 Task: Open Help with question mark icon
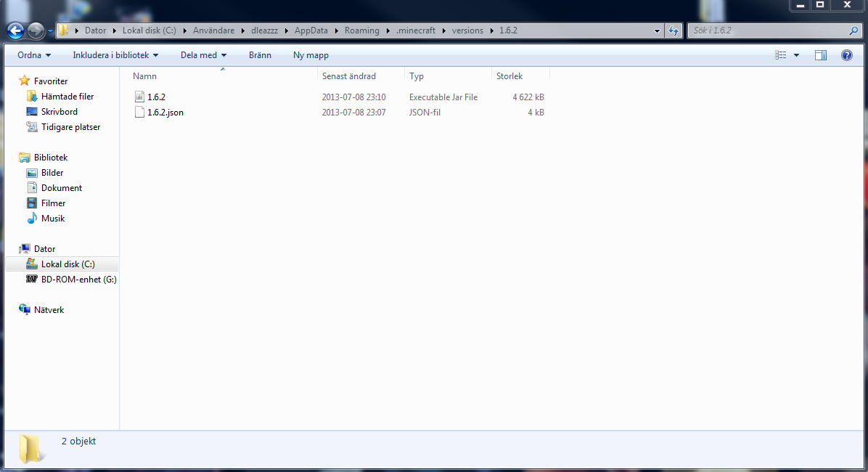pos(846,55)
